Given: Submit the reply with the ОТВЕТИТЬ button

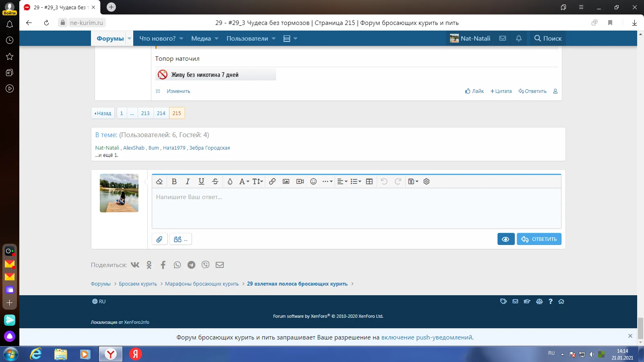Looking at the screenshot, I should tap(539, 239).
